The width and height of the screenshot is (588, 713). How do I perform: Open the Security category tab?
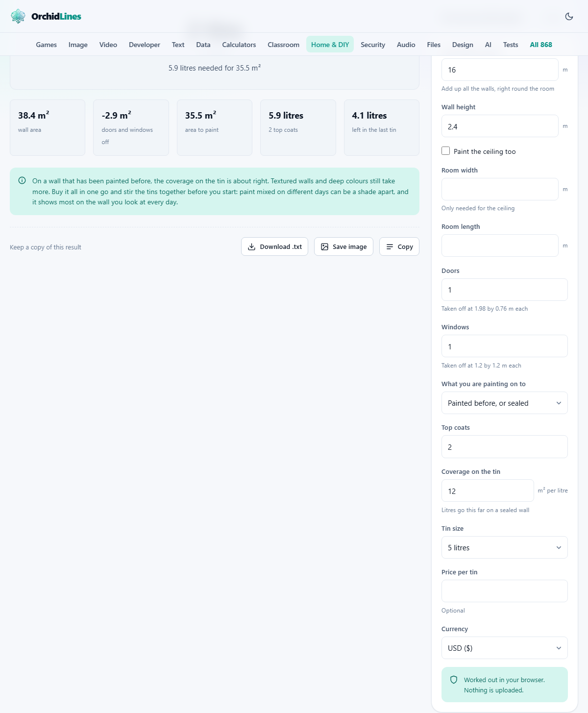(373, 45)
